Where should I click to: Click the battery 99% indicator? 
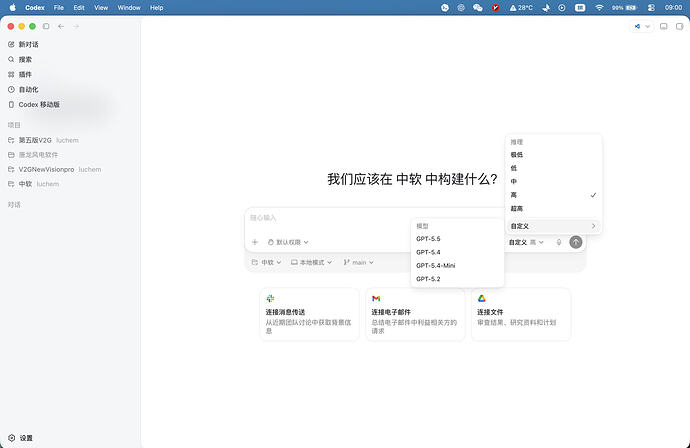click(x=624, y=7)
